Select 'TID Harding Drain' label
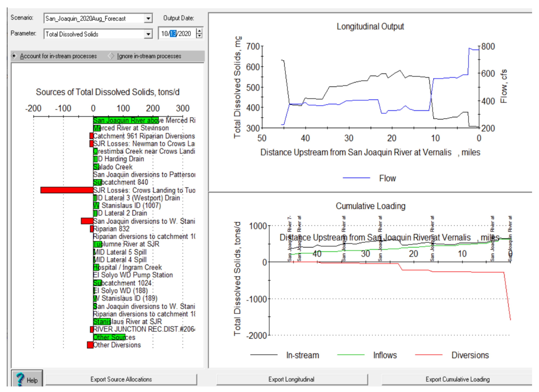 [119, 159]
